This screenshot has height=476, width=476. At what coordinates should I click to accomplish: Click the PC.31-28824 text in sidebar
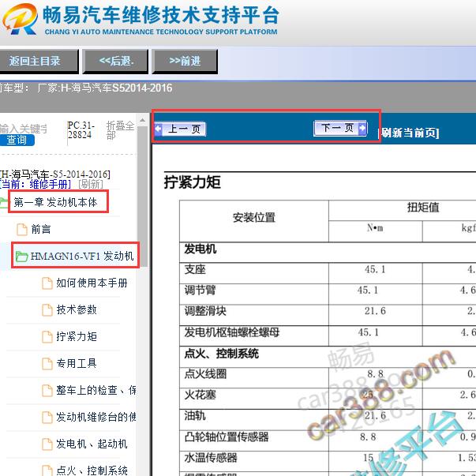pos(81,130)
